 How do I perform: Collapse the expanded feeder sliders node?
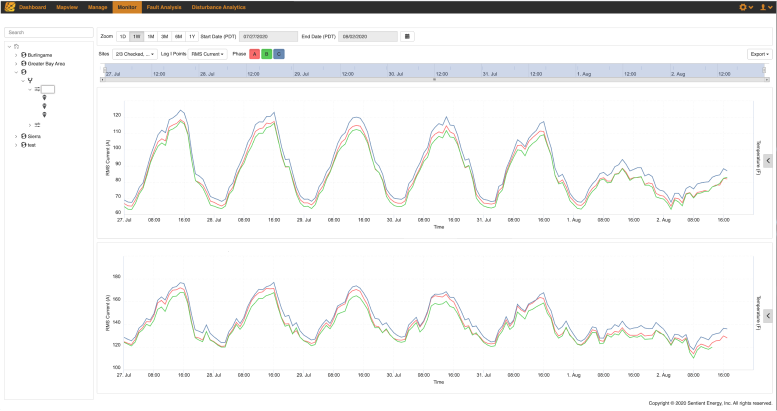pos(30,89)
